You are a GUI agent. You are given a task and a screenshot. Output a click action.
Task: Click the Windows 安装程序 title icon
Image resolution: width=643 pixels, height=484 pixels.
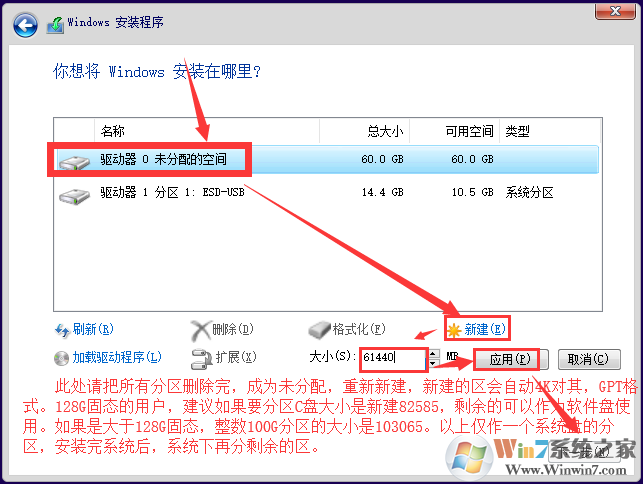pyautogui.click(x=58, y=22)
